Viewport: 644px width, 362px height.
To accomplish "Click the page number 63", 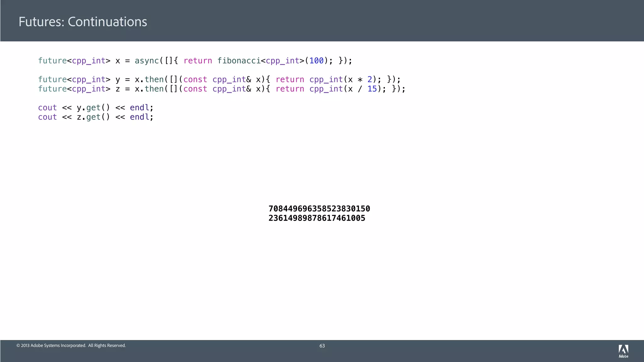I will point(322,346).
